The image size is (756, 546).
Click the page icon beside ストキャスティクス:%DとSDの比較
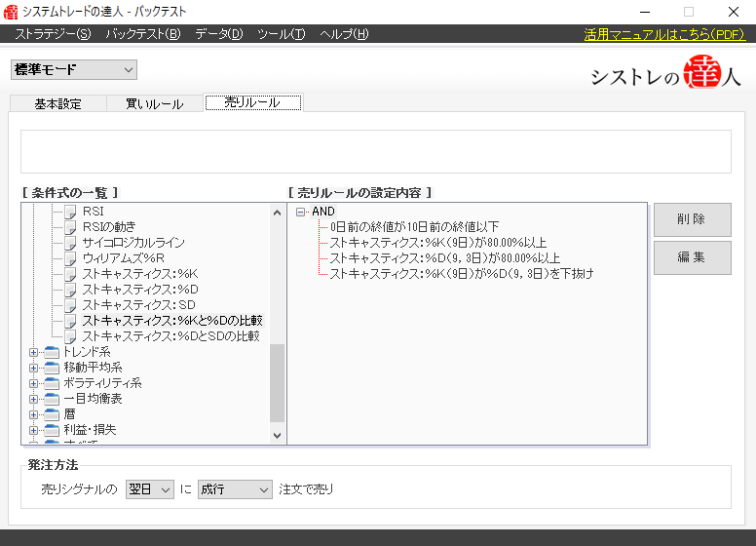click(70, 336)
